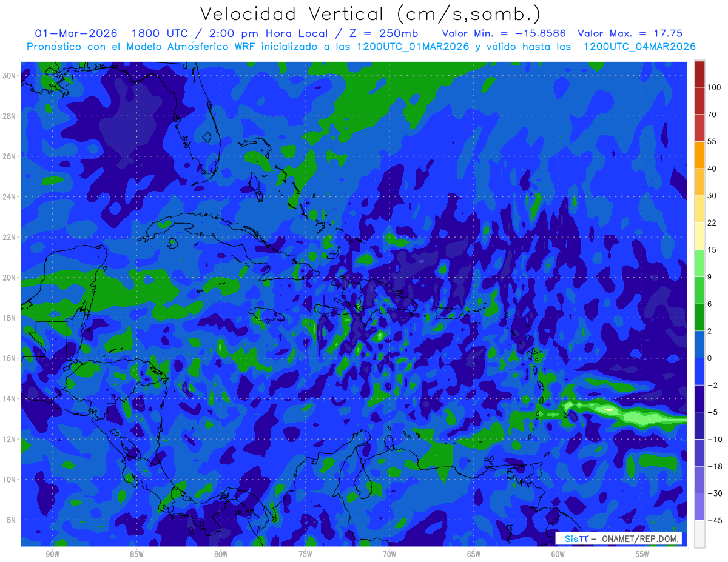Viewport: 728px width, 562px height.
Task: Click the colorbar label '9'
Action: pyautogui.click(x=711, y=276)
